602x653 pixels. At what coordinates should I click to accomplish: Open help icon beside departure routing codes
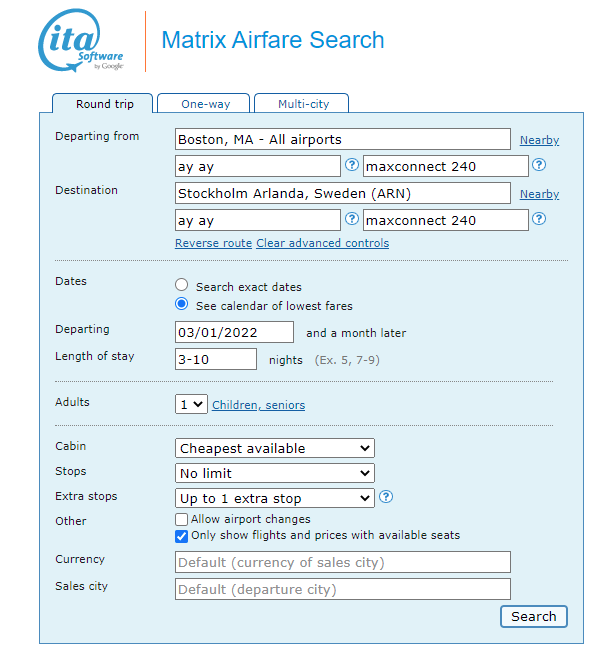[x=352, y=165]
